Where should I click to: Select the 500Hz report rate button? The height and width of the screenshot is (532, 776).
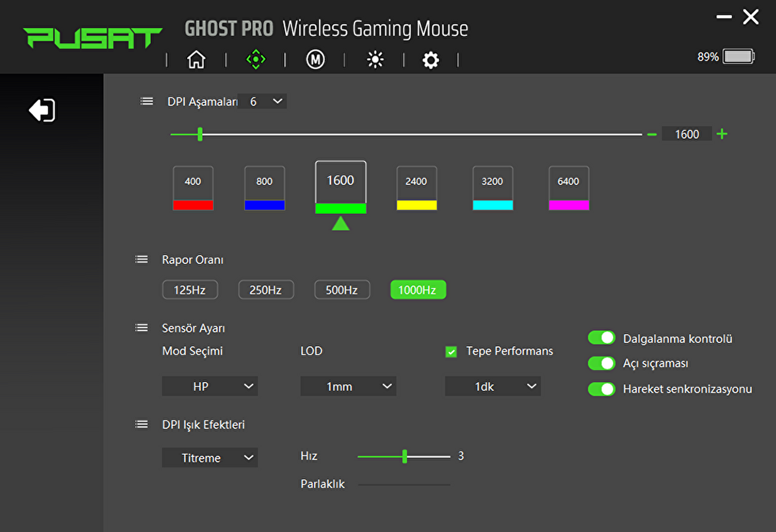pyautogui.click(x=342, y=290)
